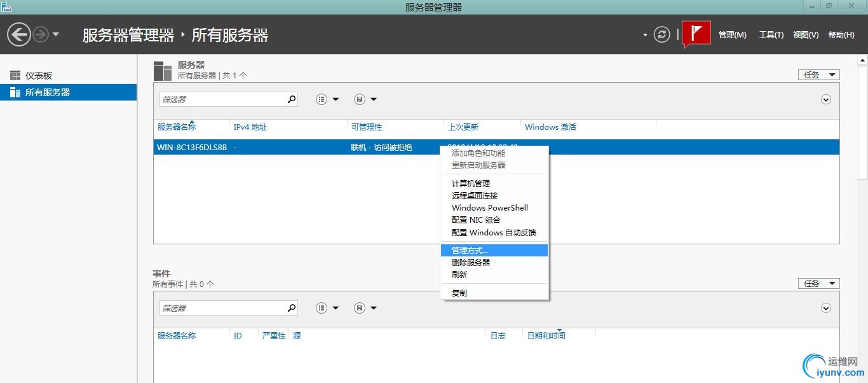Go back with the back arrow button
This screenshot has width=868, height=383.
point(19,34)
